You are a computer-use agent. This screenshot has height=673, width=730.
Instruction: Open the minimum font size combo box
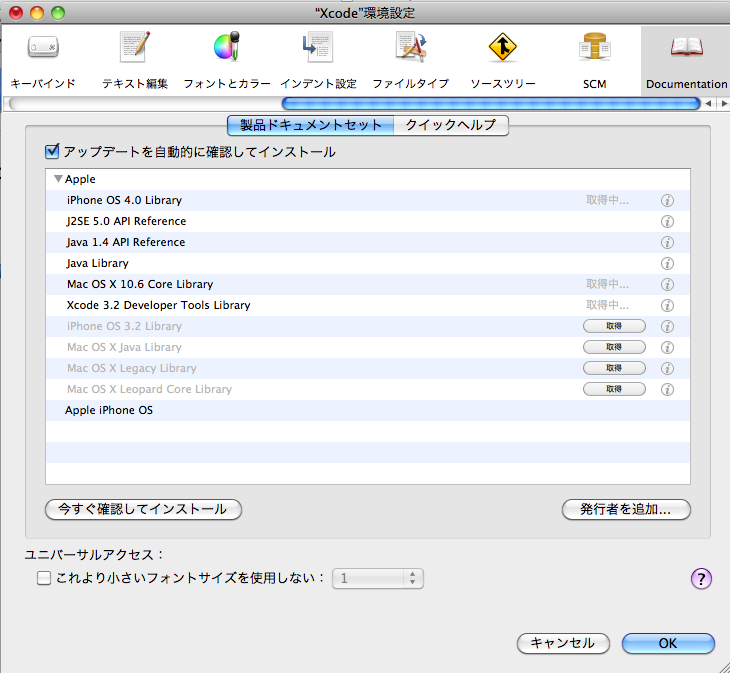pyautogui.click(x=378, y=578)
